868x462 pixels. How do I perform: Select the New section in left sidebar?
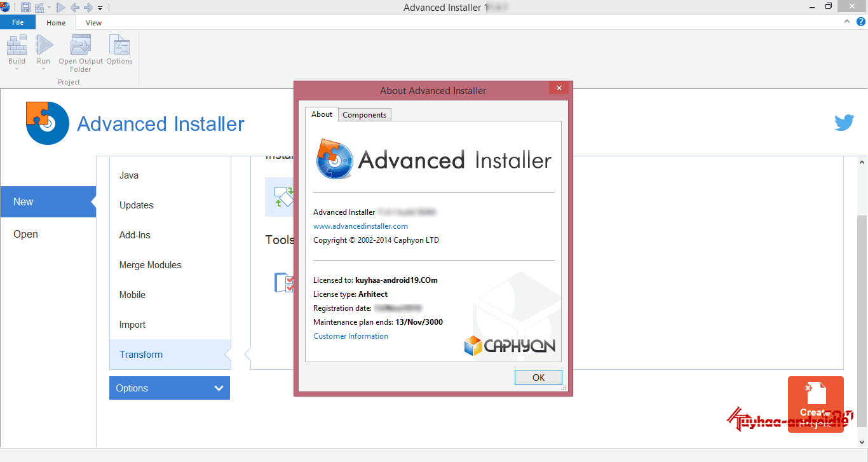pos(48,201)
